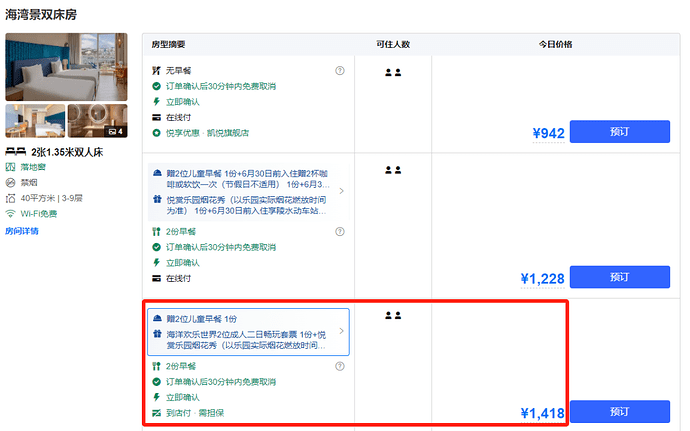Image resolution: width=690 pixels, height=431 pixels.
Task: Open photo gallery with 4-image counter
Action: (98, 121)
